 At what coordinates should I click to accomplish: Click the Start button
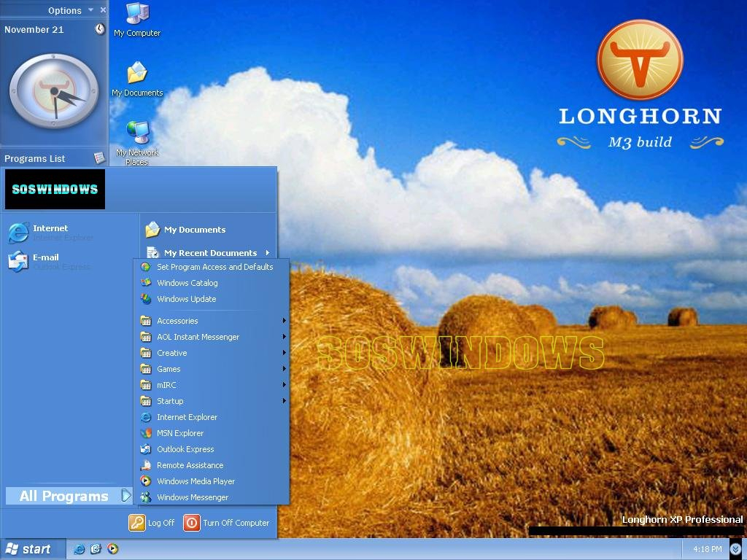click(x=32, y=549)
